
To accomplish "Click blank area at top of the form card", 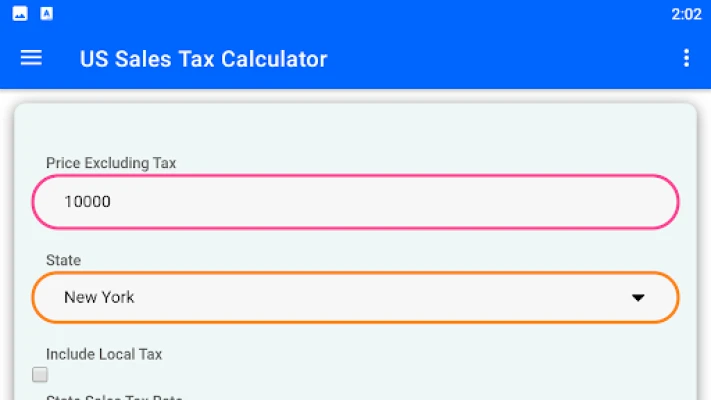I will pos(355,129).
